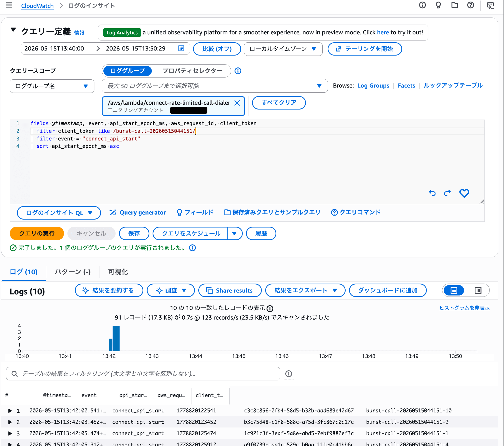Open the lightbulb tips icon
Image resolution: width=504 pixels, height=446 pixels.
[438, 5]
